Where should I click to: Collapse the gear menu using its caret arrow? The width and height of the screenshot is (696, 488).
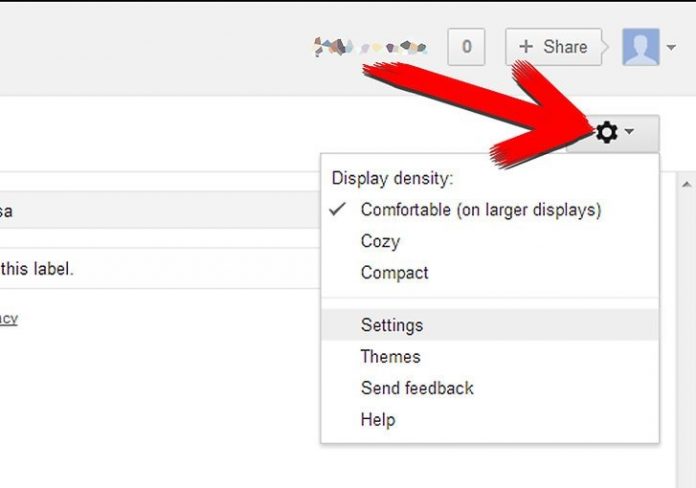[630, 133]
